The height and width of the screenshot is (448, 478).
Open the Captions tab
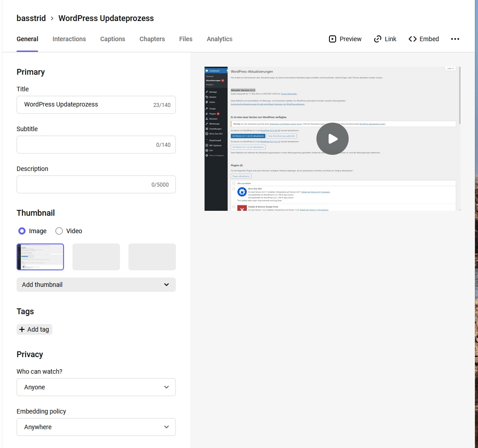pos(112,39)
